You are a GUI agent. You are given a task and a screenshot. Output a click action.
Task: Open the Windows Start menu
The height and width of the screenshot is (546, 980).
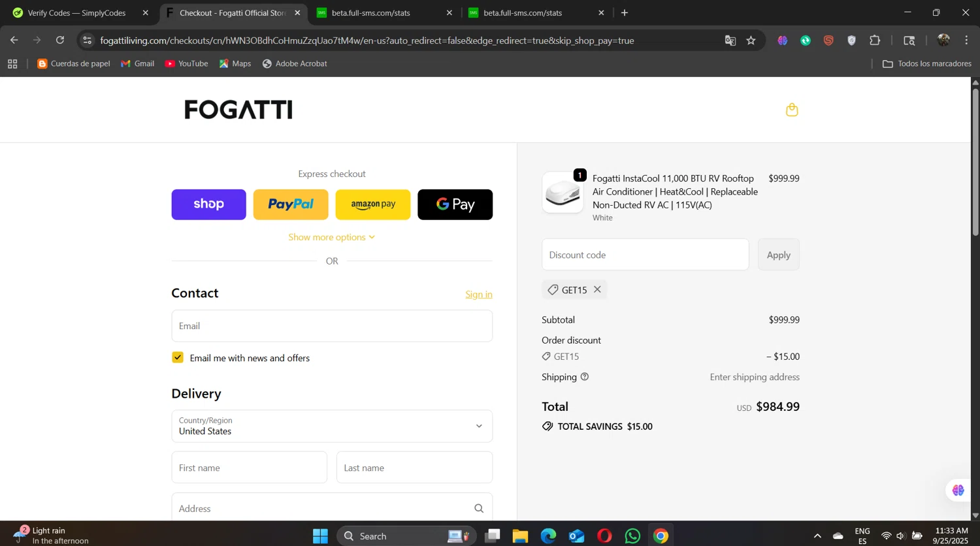click(x=320, y=536)
